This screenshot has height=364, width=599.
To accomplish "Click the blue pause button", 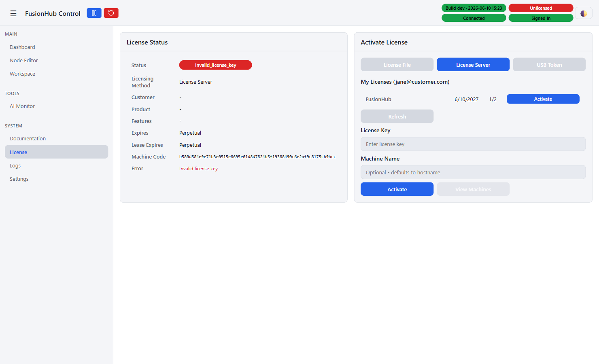I will [94, 13].
